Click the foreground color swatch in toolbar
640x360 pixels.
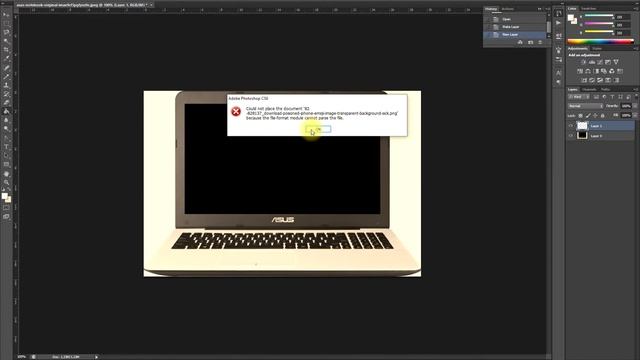tap(4, 196)
